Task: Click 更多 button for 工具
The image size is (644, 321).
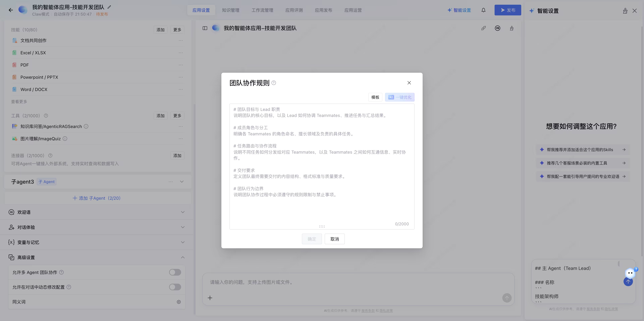Action: [x=177, y=116]
